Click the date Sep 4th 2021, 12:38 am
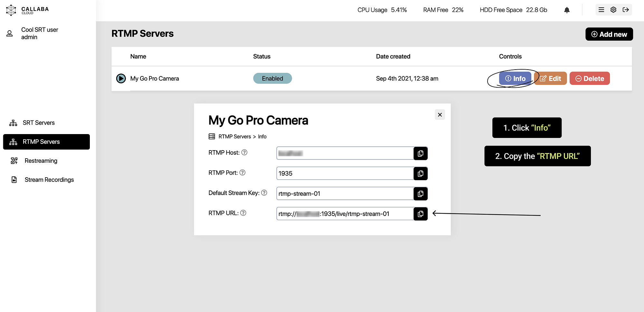This screenshot has height=312, width=644. (x=407, y=79)
